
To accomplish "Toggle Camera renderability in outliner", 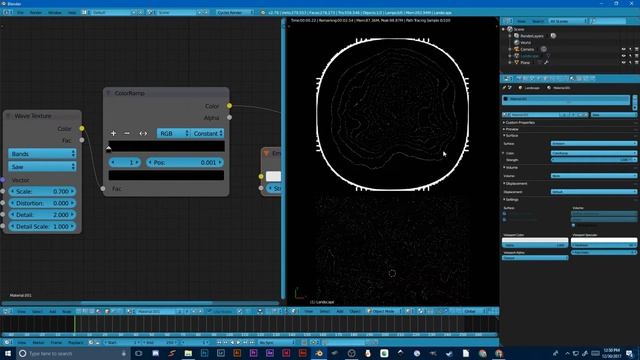I will [x=636, y=49].
